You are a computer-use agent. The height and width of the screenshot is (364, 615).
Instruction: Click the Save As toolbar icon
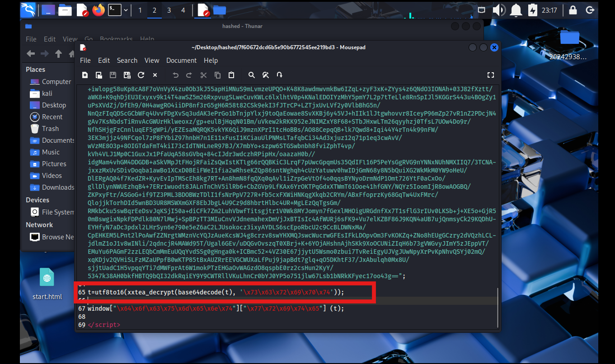point(127,75)
